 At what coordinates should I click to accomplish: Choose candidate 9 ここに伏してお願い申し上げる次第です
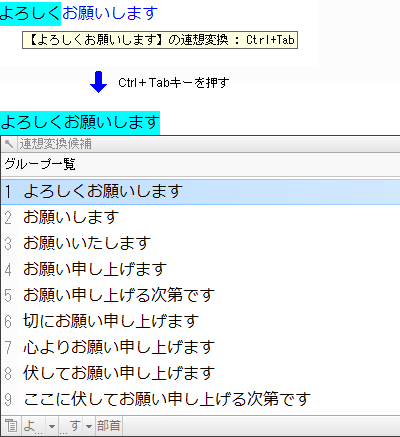200,399
